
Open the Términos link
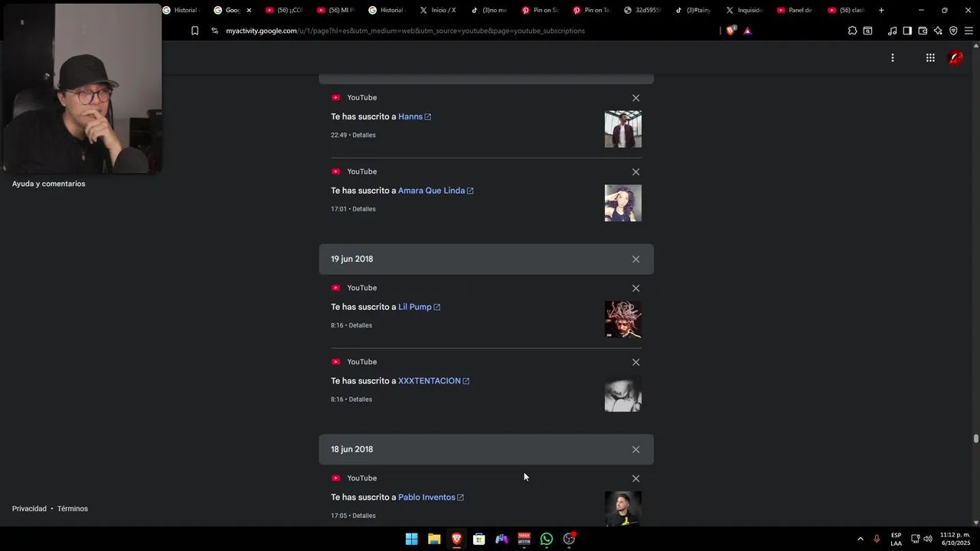click(73, 509)
